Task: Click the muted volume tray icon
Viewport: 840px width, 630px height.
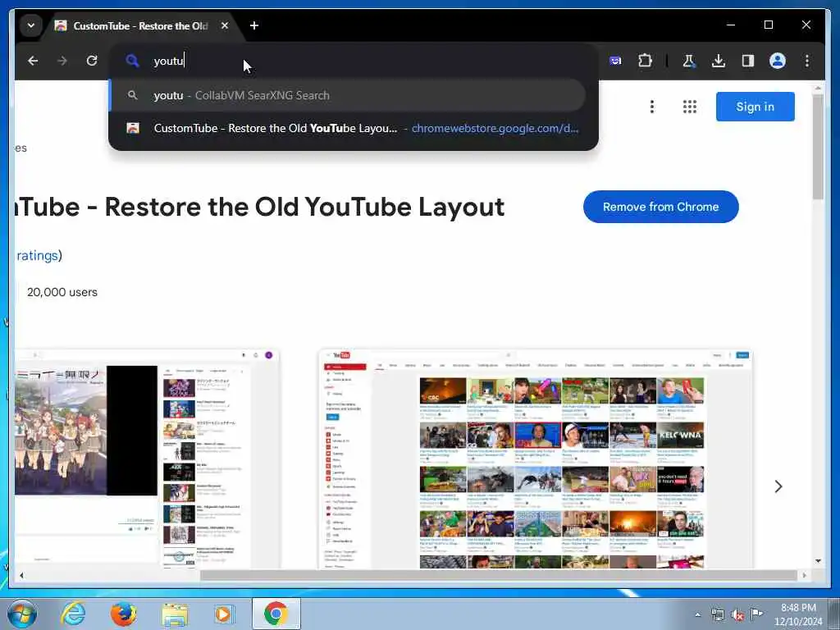Action: [737, 615]
